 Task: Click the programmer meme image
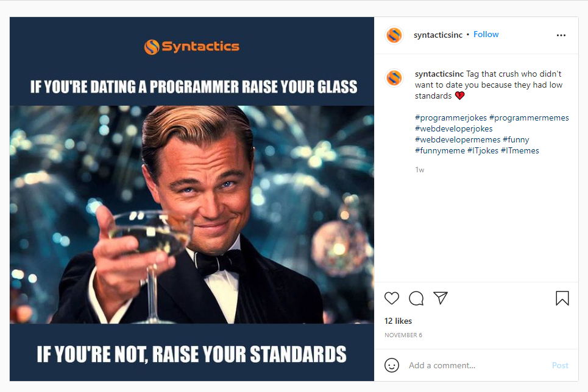coord(191,199)
